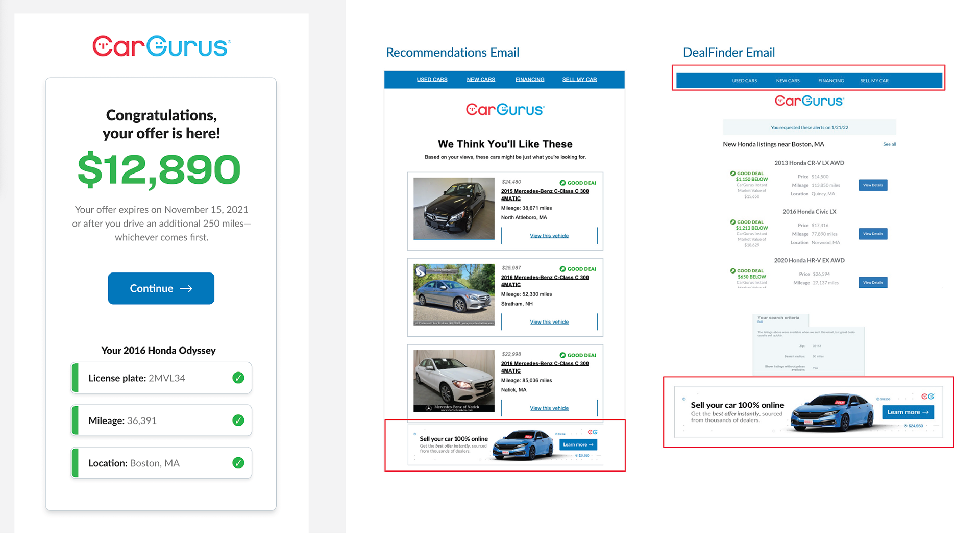
Task: Click green checkmark in License plate row
Action: click(x=238, y=378)
